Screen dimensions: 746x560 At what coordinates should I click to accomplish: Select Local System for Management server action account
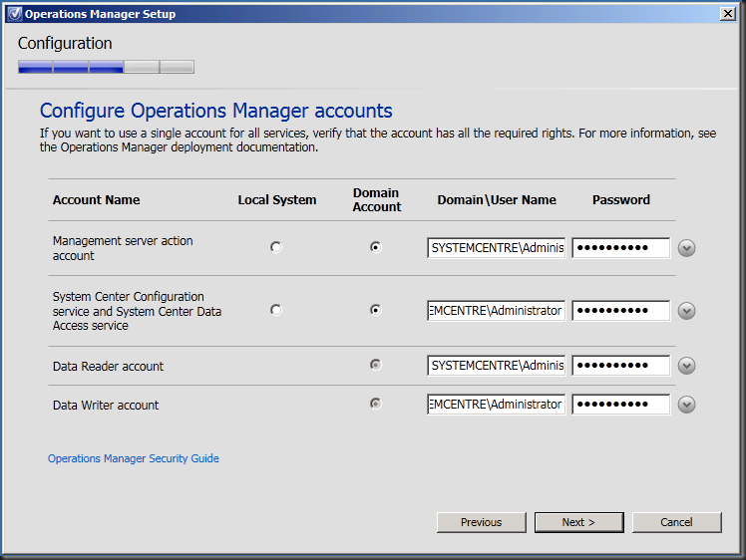[x=276, y=247]
